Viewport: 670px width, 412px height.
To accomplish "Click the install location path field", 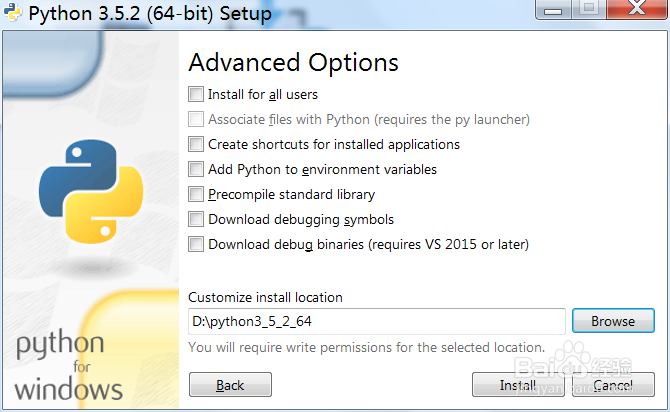I will (376, 321).
